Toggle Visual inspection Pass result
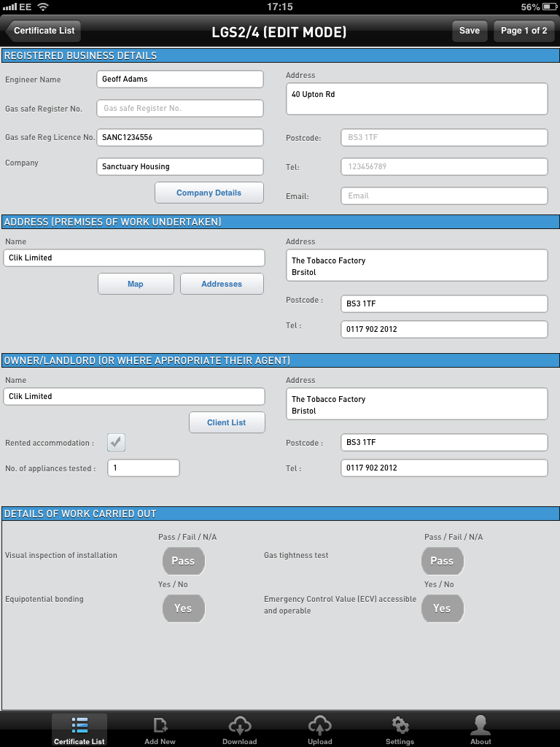 click(x=183, y=561)
